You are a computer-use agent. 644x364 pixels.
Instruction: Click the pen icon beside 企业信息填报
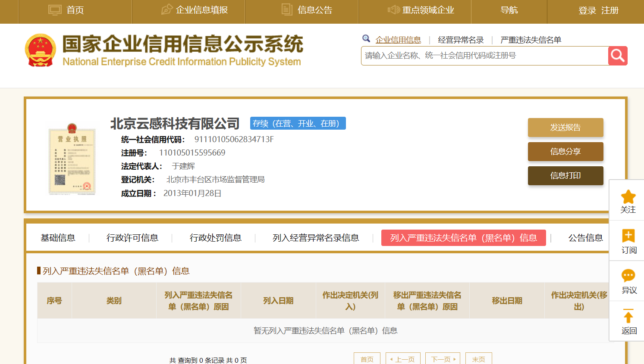(166, 9)
